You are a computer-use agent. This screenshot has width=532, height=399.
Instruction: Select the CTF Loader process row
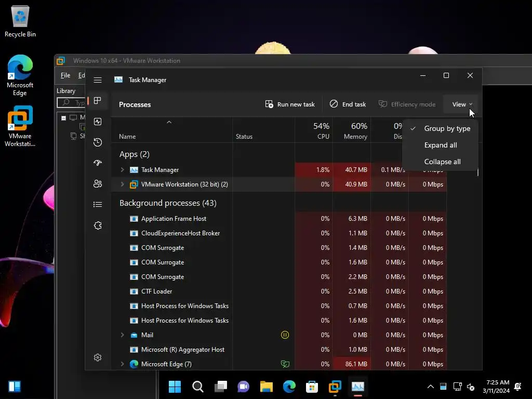click(x=278, y=291)
